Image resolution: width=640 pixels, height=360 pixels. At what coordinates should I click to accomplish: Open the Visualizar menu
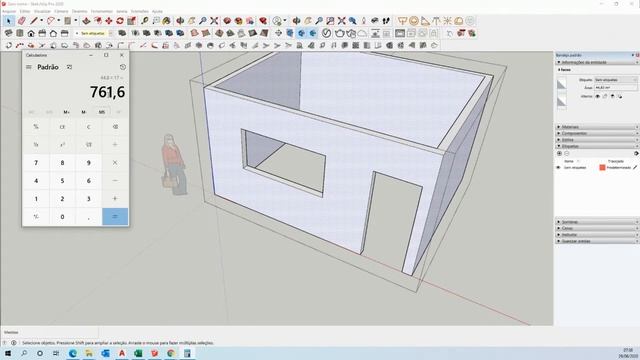(x=42, y=11)
